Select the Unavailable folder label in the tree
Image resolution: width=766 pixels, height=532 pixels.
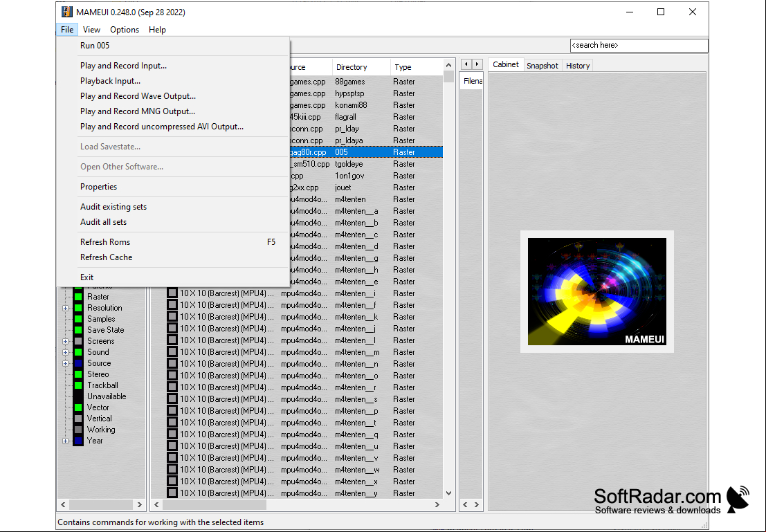(x=107, y=396)
